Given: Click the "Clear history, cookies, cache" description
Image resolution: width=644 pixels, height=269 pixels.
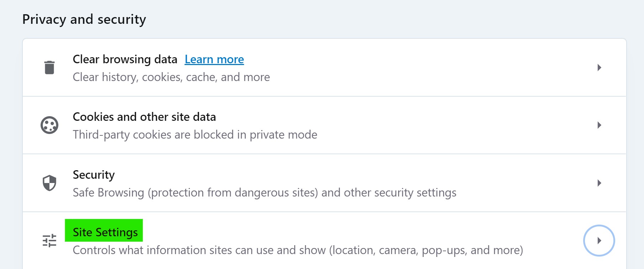Looking at the screenshot, I should pos(171,77).
